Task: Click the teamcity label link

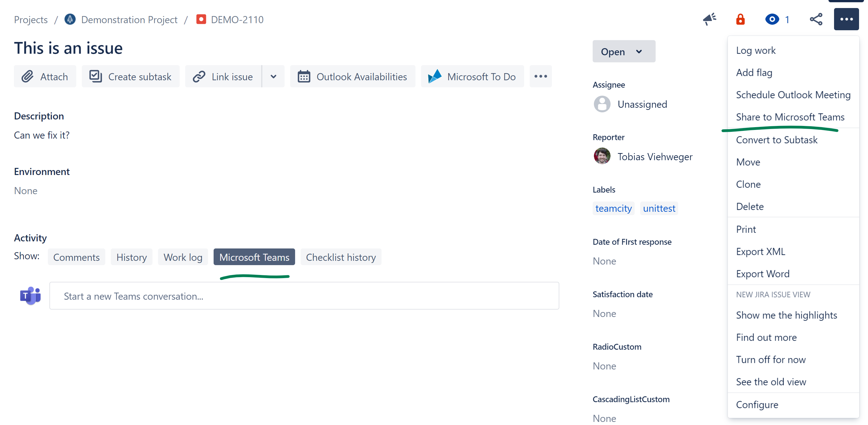Action: click(613, 208)
